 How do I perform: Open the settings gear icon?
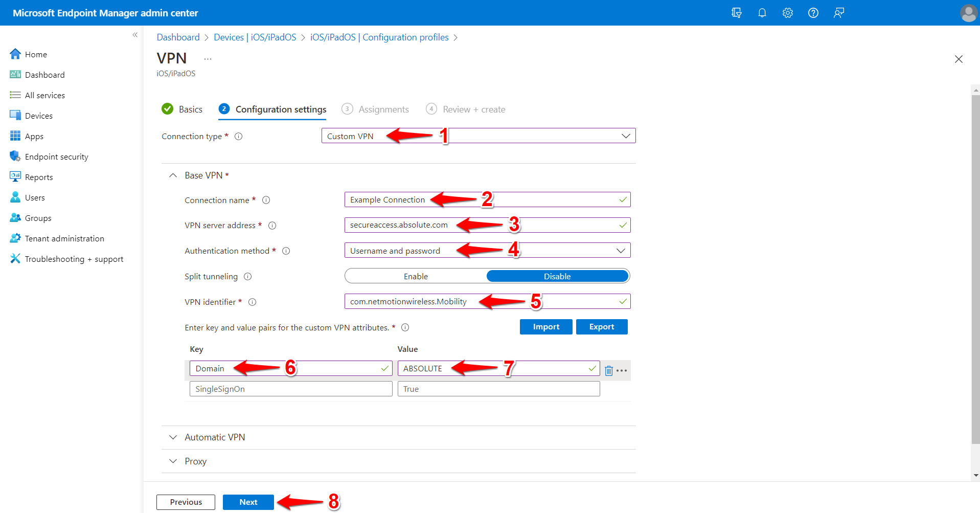point(787,13)
